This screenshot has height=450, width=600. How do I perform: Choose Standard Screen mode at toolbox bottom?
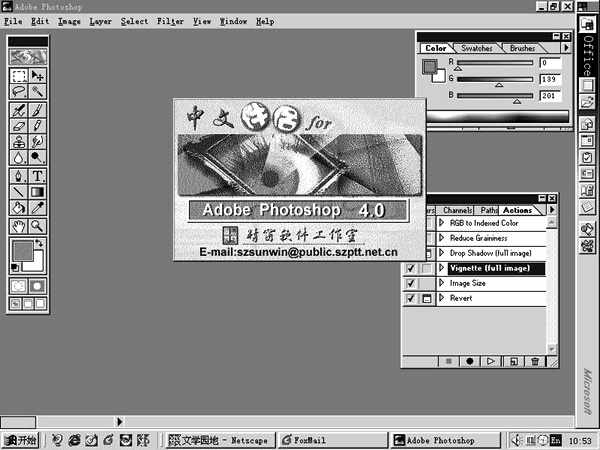point(15,304)
